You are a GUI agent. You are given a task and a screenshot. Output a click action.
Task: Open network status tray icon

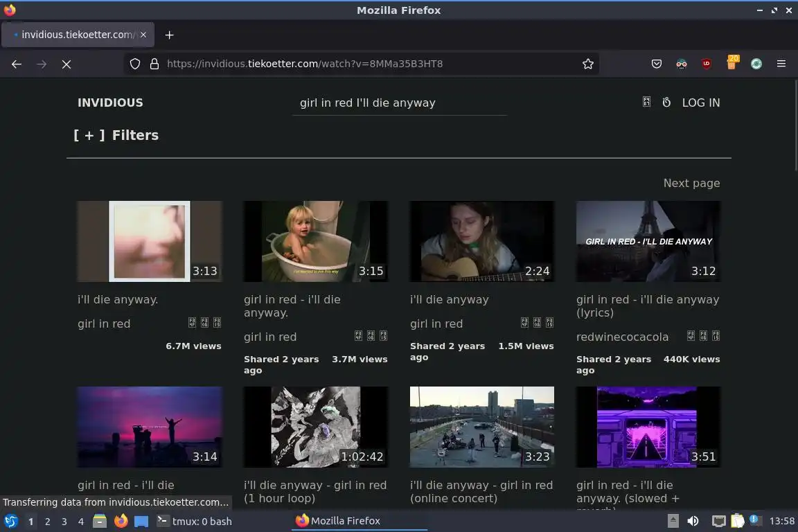point(718,521)
